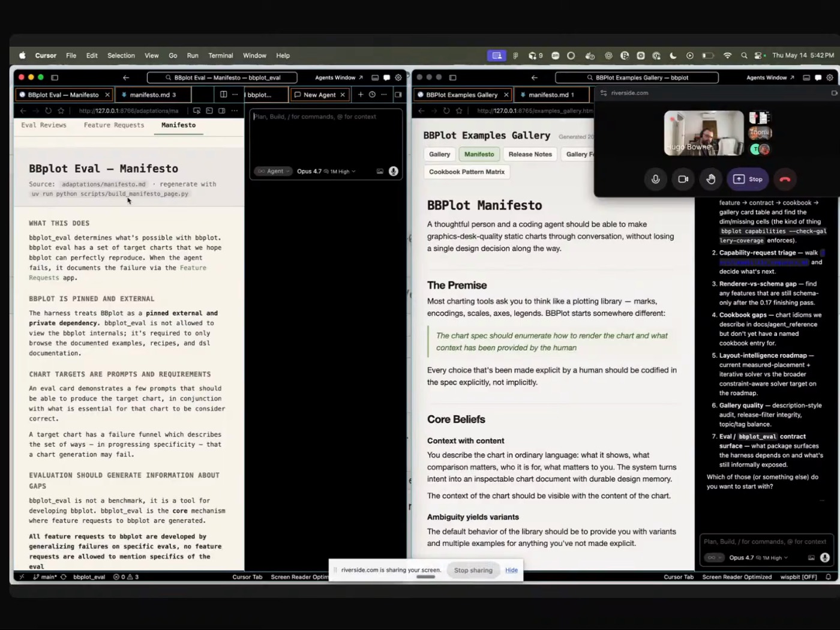Split editor icon in left window
Screen dimensions: 840x630
(x=223, y=94)
